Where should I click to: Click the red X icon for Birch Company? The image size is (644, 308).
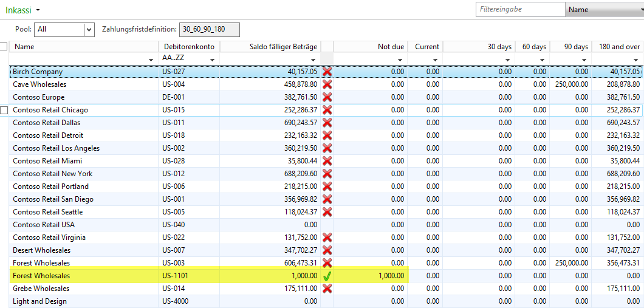327,72
